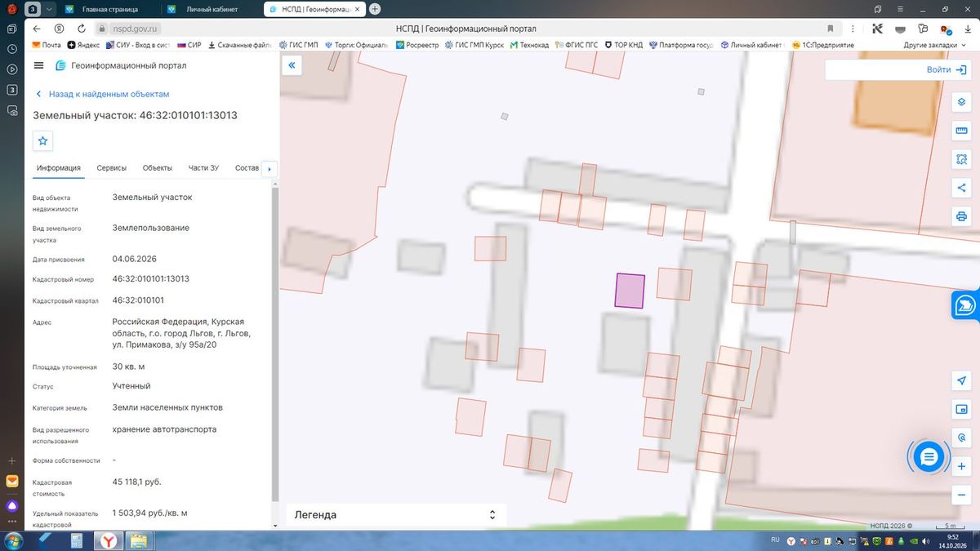Viewport: 980px width, 551px height.
Task: Expand the Легенда panel
Action: (395, 514)
